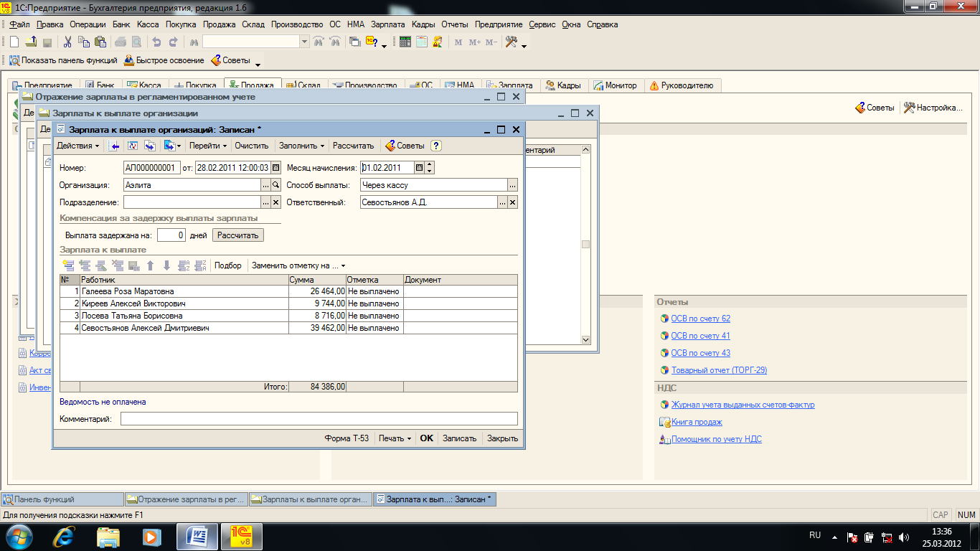Clear the Подразделение field with X button
The image size is (980, 551).
tap(275, 202)
